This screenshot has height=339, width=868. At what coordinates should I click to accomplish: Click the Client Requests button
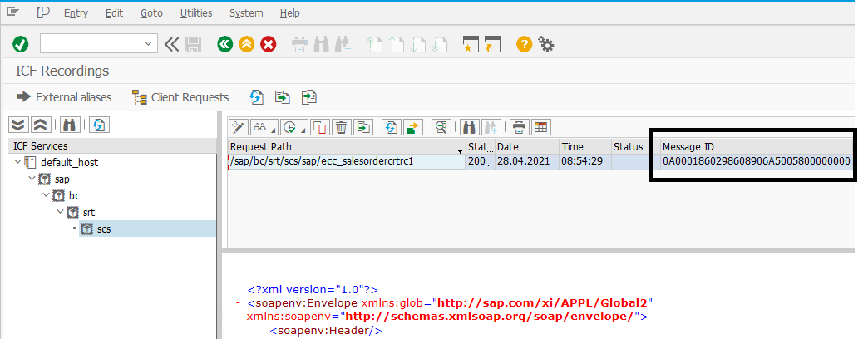pyautogui.click(x=180, y=97)
